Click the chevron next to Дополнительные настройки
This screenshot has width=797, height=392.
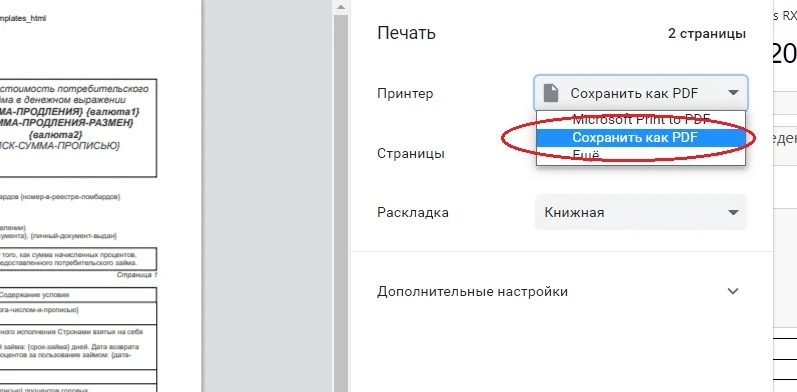pos(732,291)
